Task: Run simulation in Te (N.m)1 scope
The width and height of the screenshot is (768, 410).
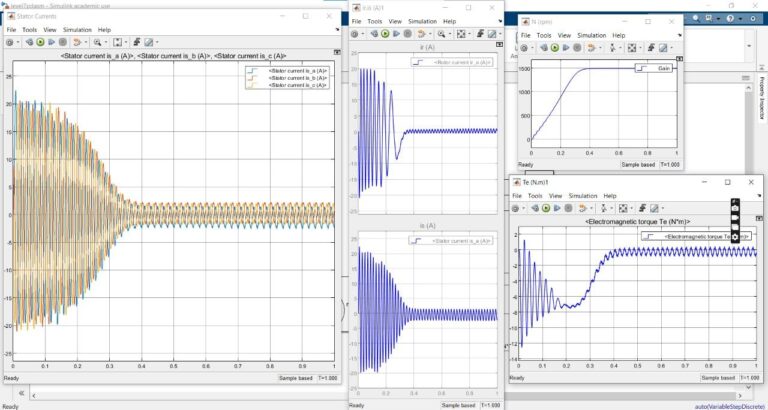Action: 546,208
